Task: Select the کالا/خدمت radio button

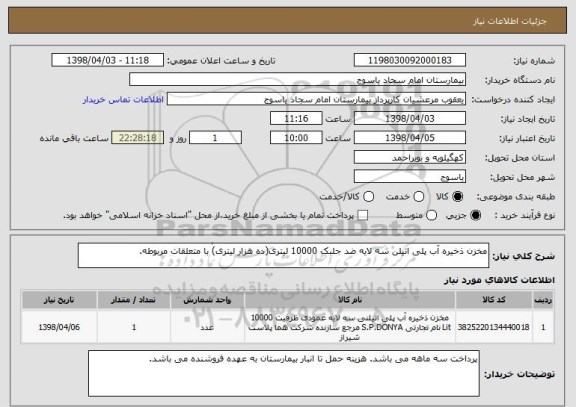Action: click(368, 197)
